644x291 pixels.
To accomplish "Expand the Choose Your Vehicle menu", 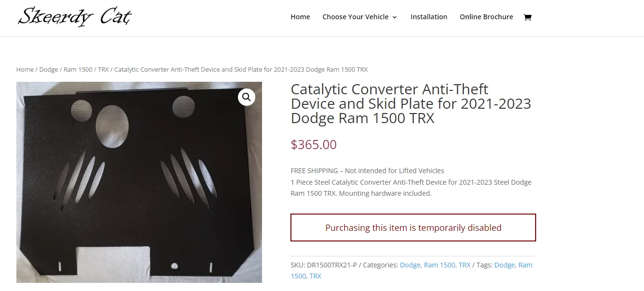I will coord(359,17).
